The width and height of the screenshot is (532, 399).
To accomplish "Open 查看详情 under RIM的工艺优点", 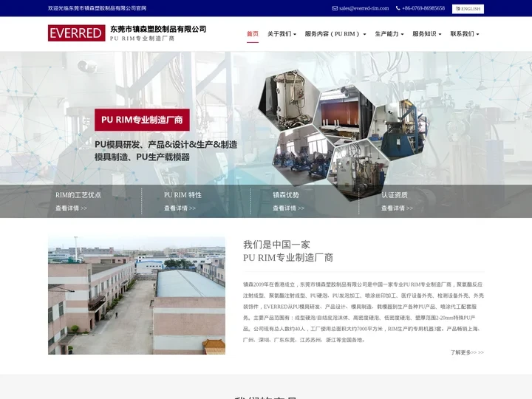I will click(x=71, y=208).
